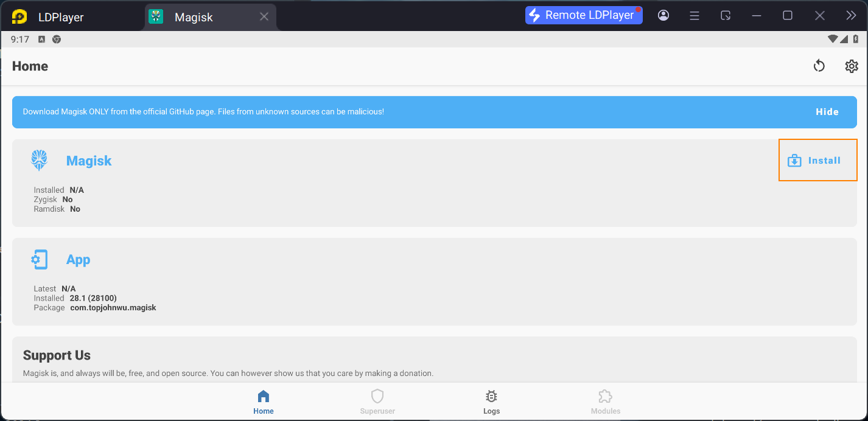
Task: Click the Installed 28.1 (28100) version text
Action: click(x=75, y=298)
